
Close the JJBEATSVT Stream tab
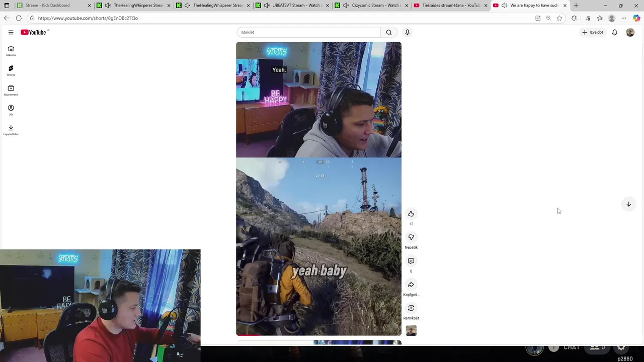(328, 6)
